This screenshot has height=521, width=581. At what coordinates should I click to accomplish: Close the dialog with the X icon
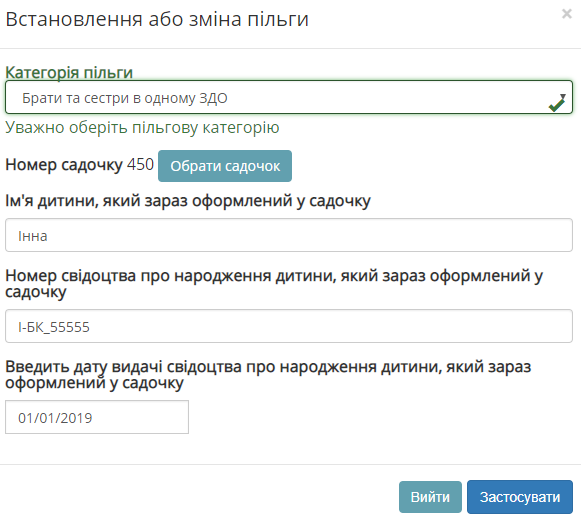[x=567, y=14]
